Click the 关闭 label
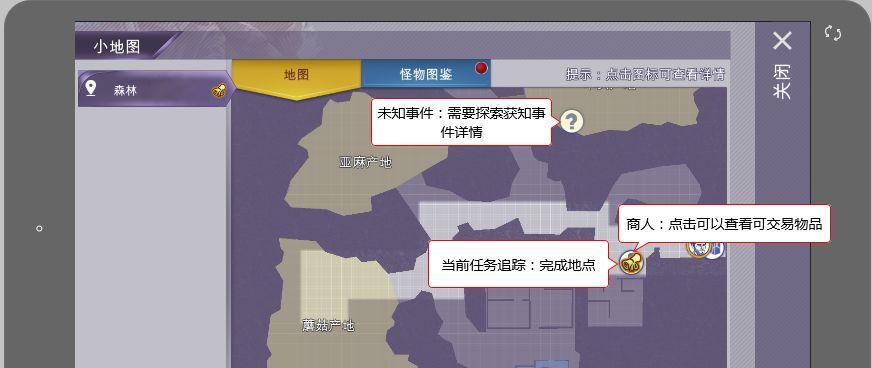 coord(782,82)
